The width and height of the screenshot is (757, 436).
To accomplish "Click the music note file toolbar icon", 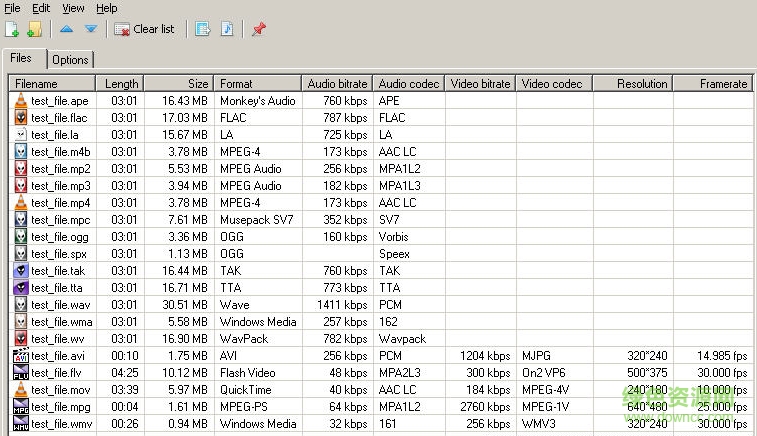I will [227, 29].
